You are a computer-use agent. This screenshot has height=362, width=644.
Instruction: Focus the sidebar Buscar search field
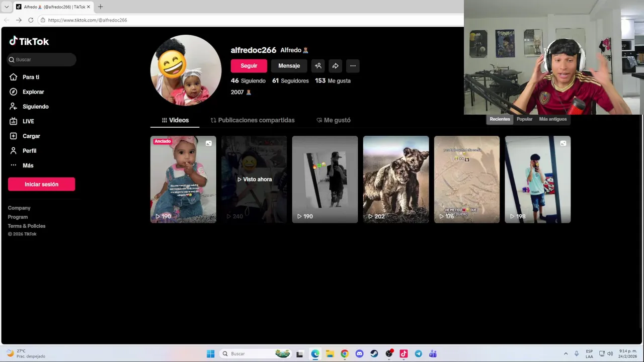[x=42, y=59]
